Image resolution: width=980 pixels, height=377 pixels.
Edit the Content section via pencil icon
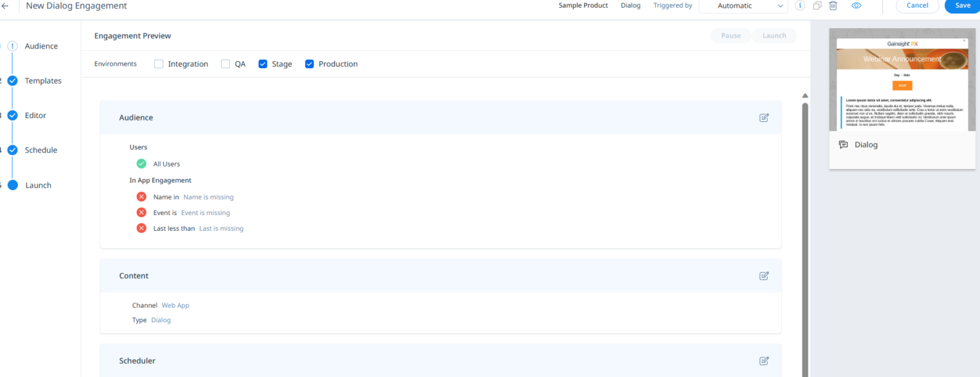click(x=764, y=276)
